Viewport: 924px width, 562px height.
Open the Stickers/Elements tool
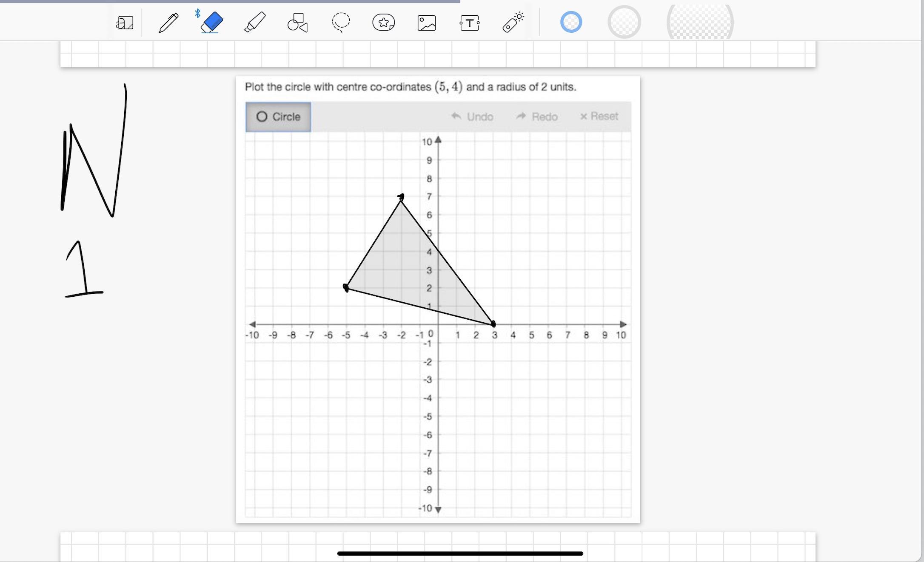(x=383, y=23)
